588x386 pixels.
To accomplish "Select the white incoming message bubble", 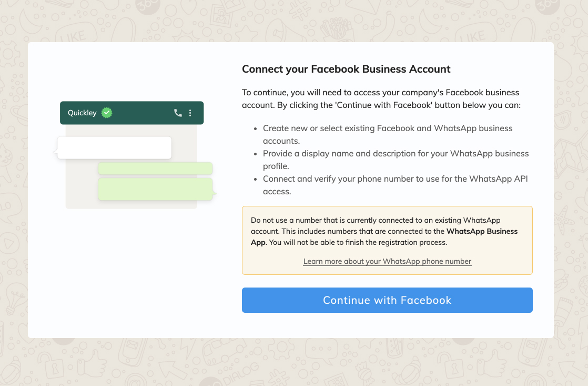I will click(114, 147).
